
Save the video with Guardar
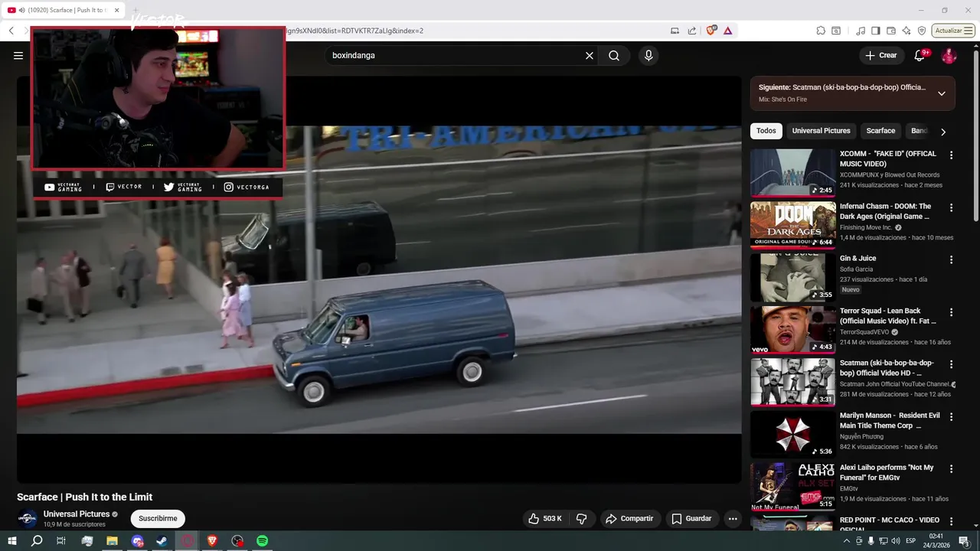691,519
